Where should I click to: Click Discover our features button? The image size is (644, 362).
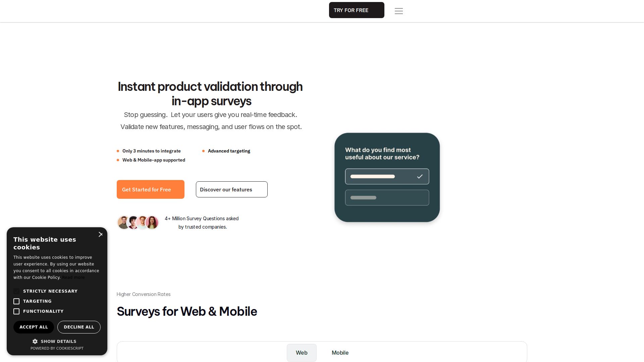(x=231, y=189)
